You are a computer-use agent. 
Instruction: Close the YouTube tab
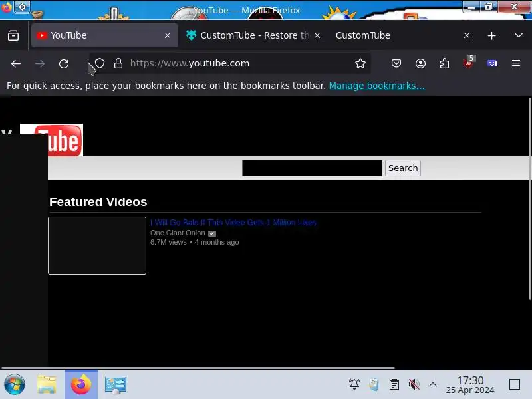pos(168,35)
